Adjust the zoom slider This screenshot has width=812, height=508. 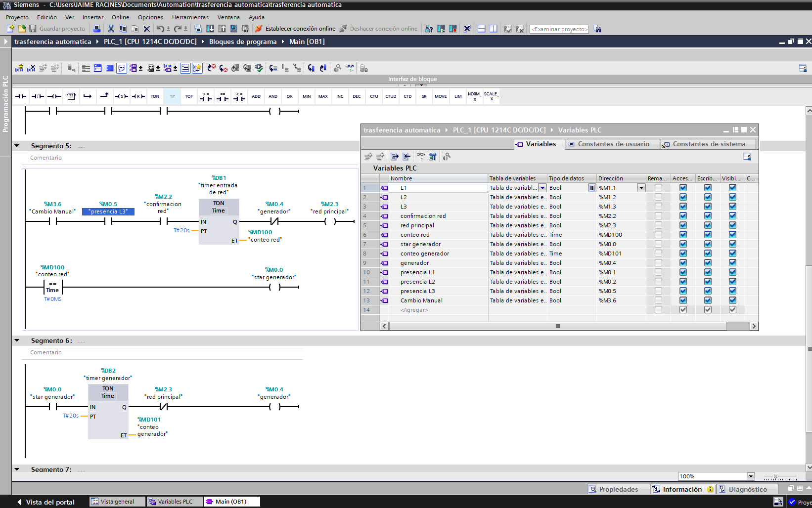click(775, 476)
